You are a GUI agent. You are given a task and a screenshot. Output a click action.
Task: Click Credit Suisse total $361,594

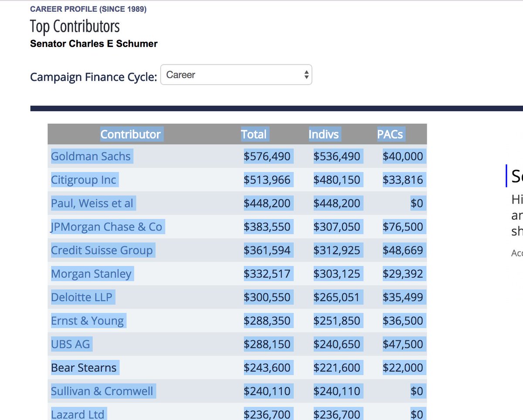pyautogui.click(x=267, y=250)
